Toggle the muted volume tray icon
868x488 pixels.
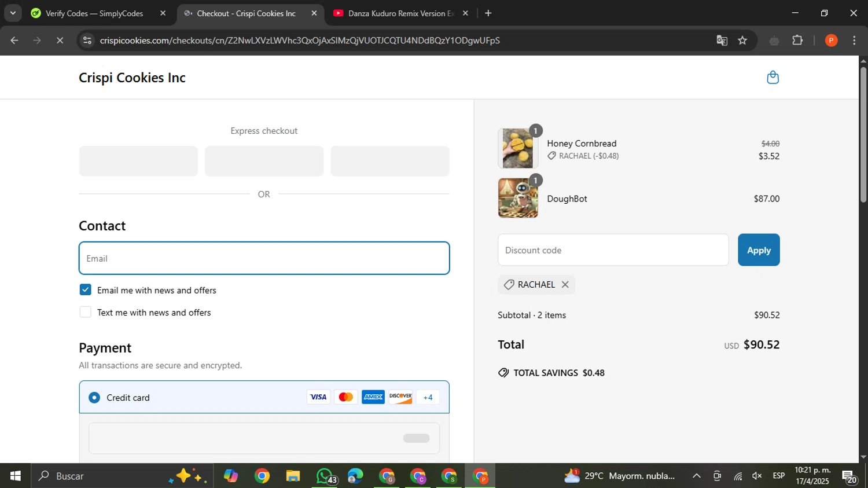coord(757,476)
